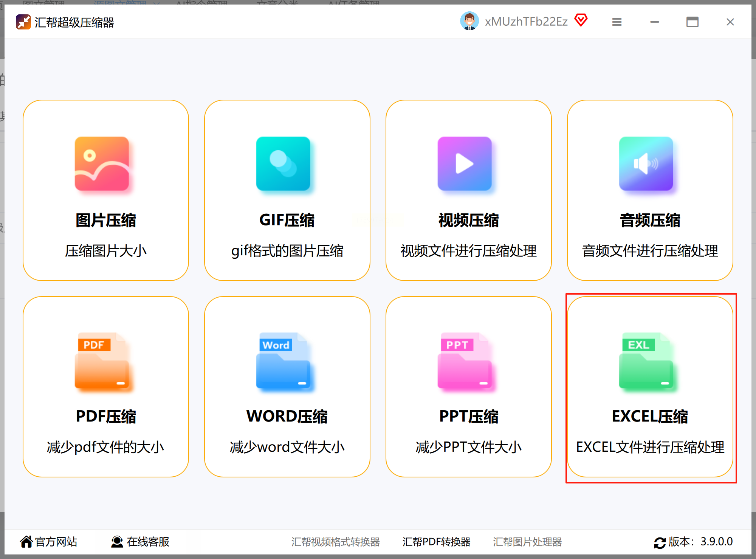Image resolution: width=756 pixels, height=559 pixels.
Task: Click the green EXL folder icon
Action: pyautogui.click(x=646, y=361)
